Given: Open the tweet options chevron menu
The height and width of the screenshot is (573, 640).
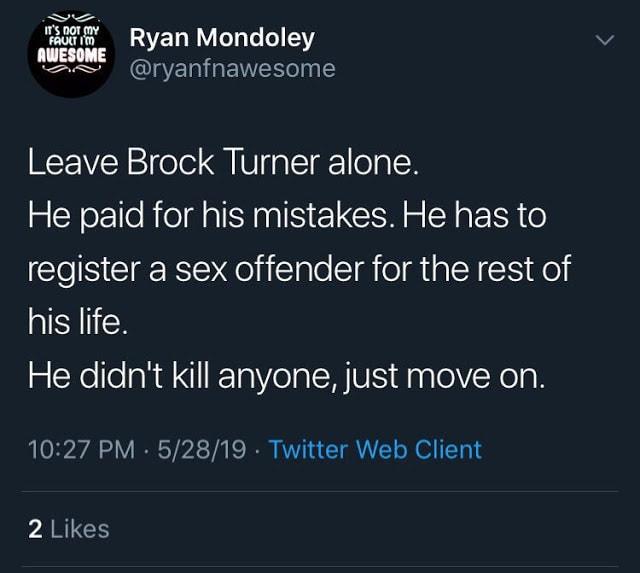Looking at the screenshot, I should pyautogui.click(x=604, y=40).
